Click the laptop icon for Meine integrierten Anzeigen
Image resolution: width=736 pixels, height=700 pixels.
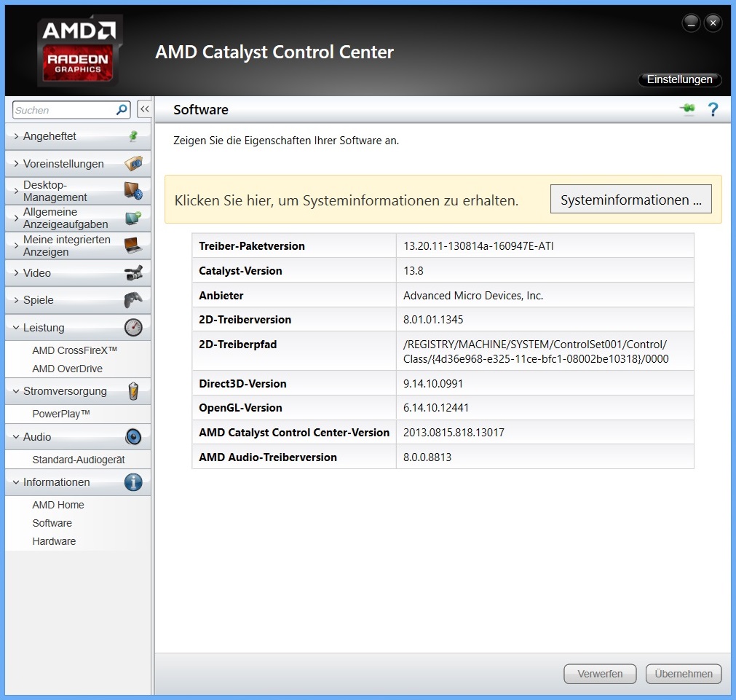click(133, 245)
